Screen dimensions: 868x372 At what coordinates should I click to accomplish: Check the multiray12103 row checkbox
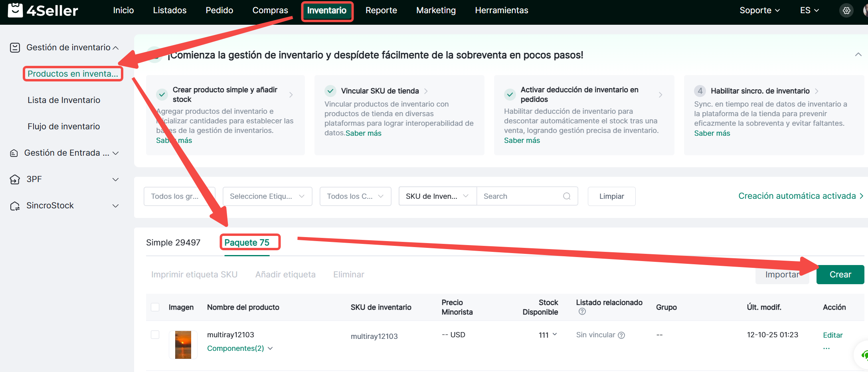155,334
